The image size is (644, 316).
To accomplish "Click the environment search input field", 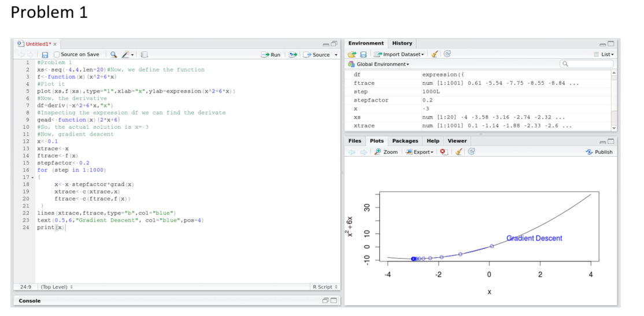I will pyautogui.click(x=590, y=64).
